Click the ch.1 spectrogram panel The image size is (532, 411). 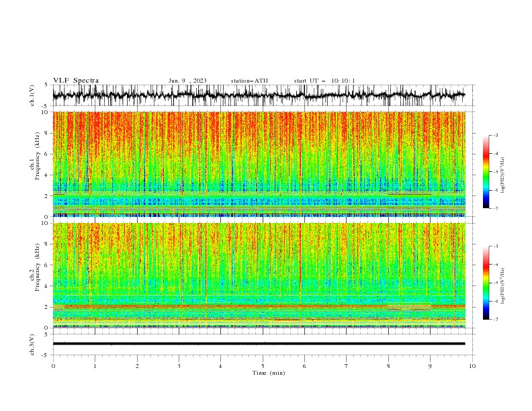pyautogui.click(x=259, y=164)
